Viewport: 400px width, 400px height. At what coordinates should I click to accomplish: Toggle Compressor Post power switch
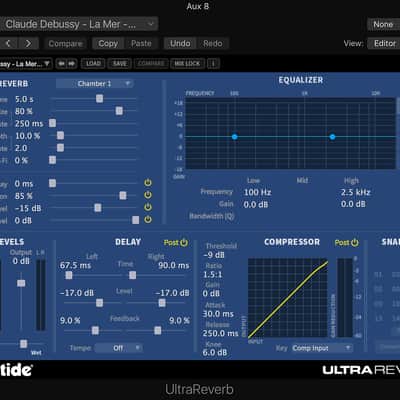pos(355,243)
